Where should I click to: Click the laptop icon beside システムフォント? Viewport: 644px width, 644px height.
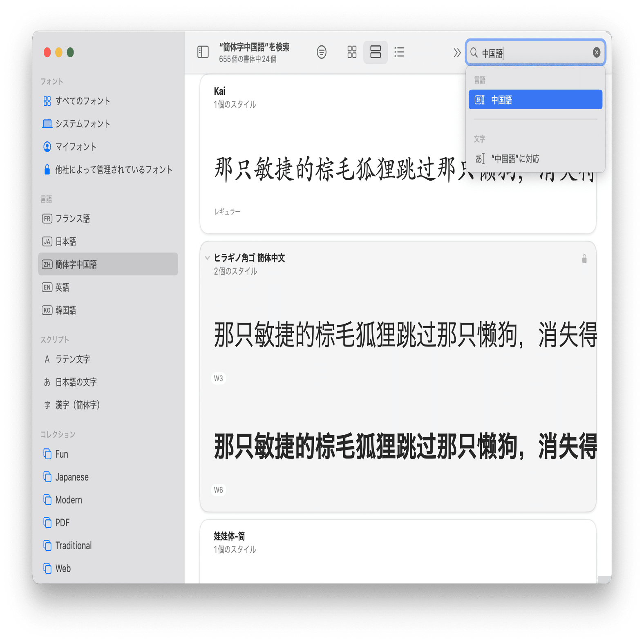point(47,124)
